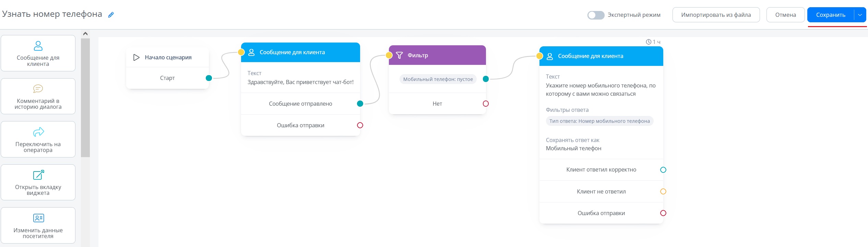Viewport: 868px width, 247px height.
Task: Click the 'Клиент ответил корректно' output connector
Action: tap(663, 170)
